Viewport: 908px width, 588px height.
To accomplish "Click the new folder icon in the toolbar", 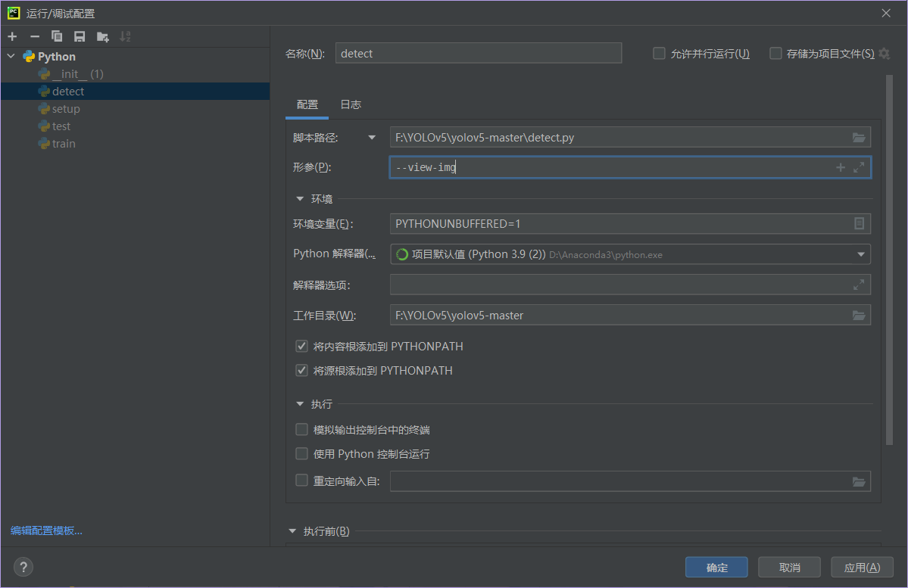I will [102, 36].
